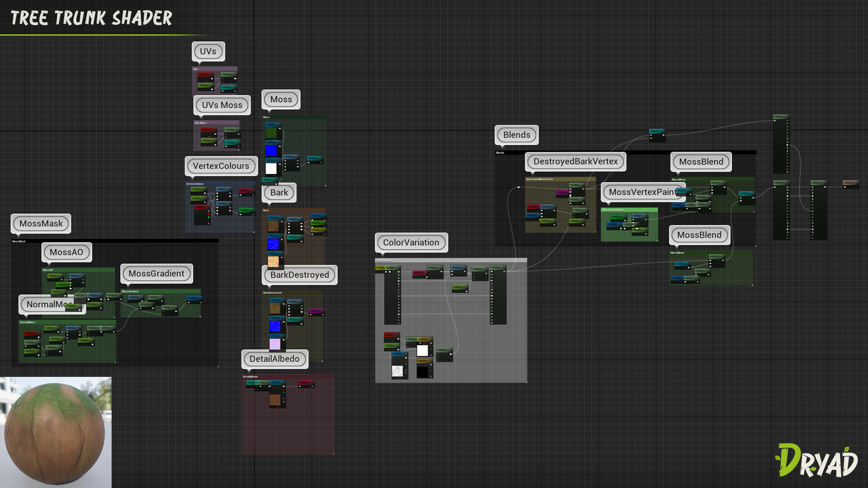Viewport: 868px width, 488px height.
Task: Select the UVs Moss comment label
Action: coord(222,105)
